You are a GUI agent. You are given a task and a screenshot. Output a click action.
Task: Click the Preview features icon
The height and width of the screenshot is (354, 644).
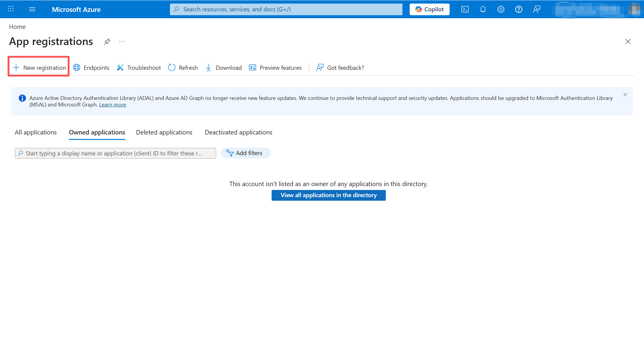point(253,68)
